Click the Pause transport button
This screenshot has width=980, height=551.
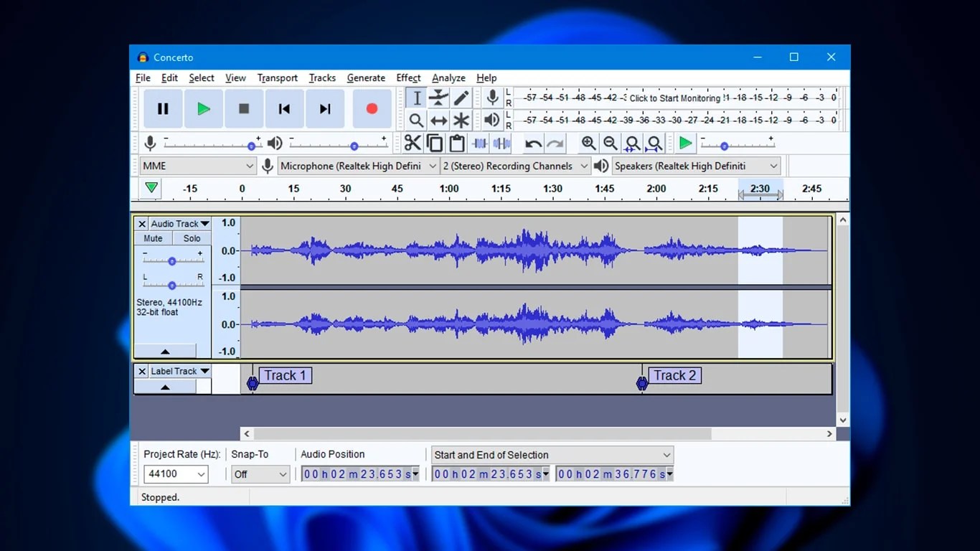click(x=163, y=109)
